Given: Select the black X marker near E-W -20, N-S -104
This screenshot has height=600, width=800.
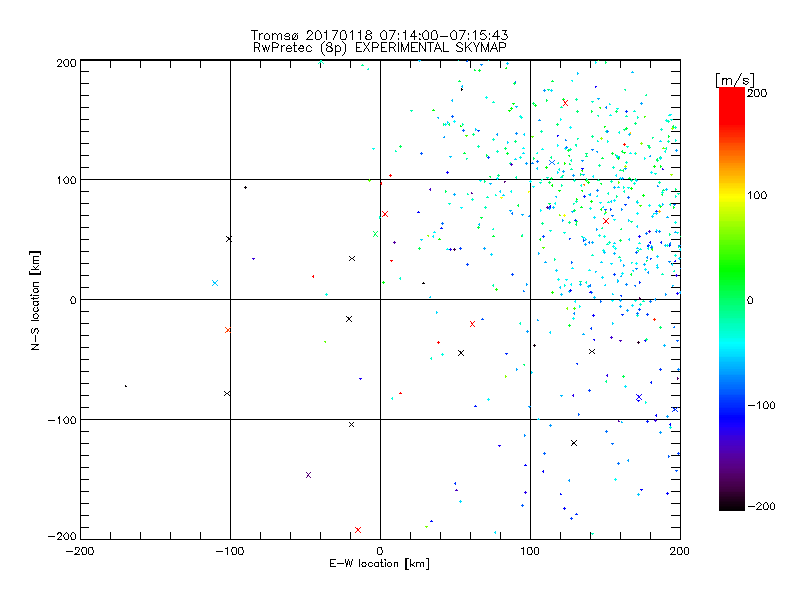Looking at the screenshot, I should coord(351,424).
